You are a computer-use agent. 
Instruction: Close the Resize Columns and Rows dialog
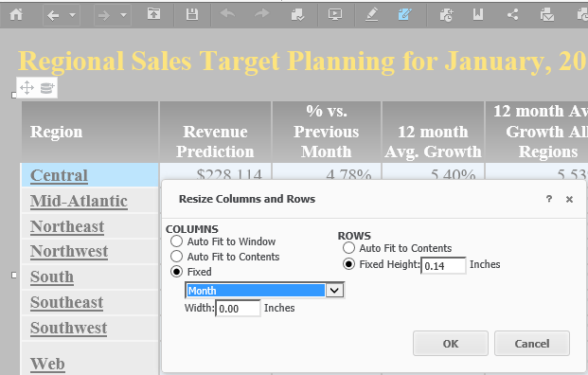tap(569, 199)
